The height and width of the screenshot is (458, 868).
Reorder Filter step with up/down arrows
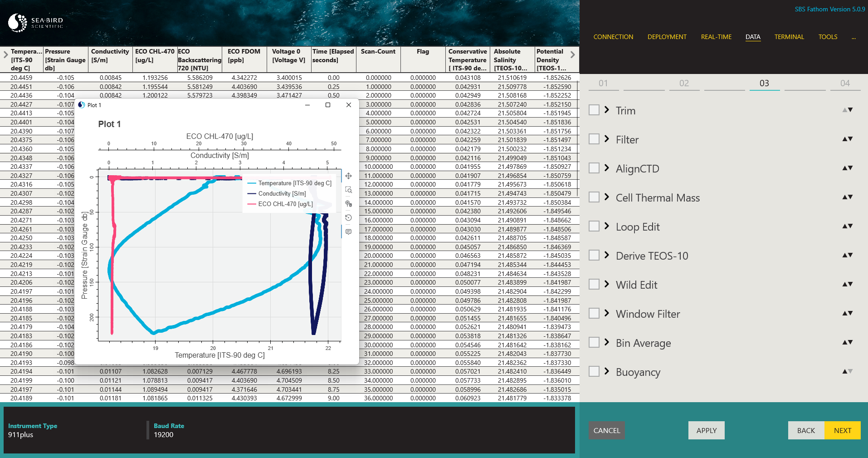[848, 139]
